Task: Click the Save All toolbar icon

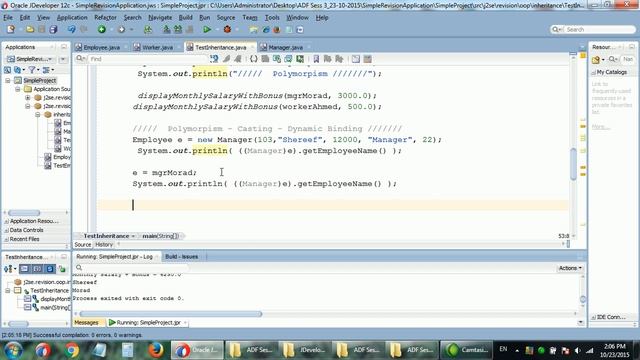Action: [53, 29]
